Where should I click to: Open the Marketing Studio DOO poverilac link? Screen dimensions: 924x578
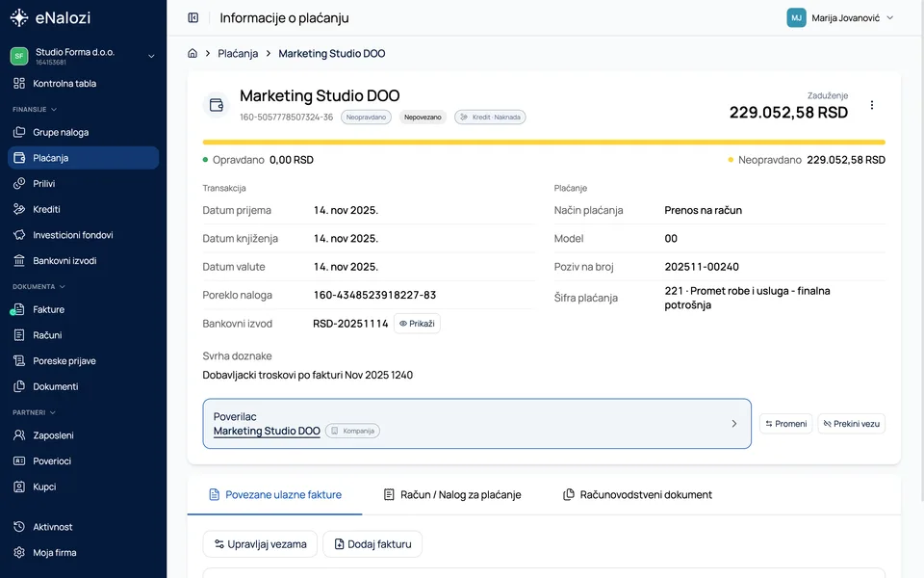[x=267, y=432]
